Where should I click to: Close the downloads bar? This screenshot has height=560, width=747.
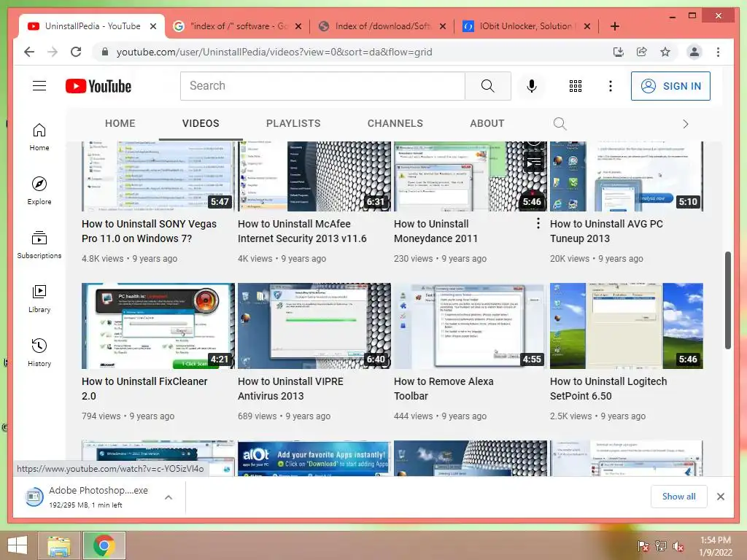click(720, 497)
